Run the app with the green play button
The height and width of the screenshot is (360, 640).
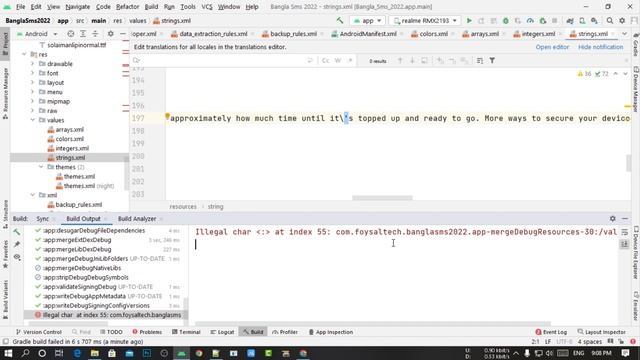point(469,20)
